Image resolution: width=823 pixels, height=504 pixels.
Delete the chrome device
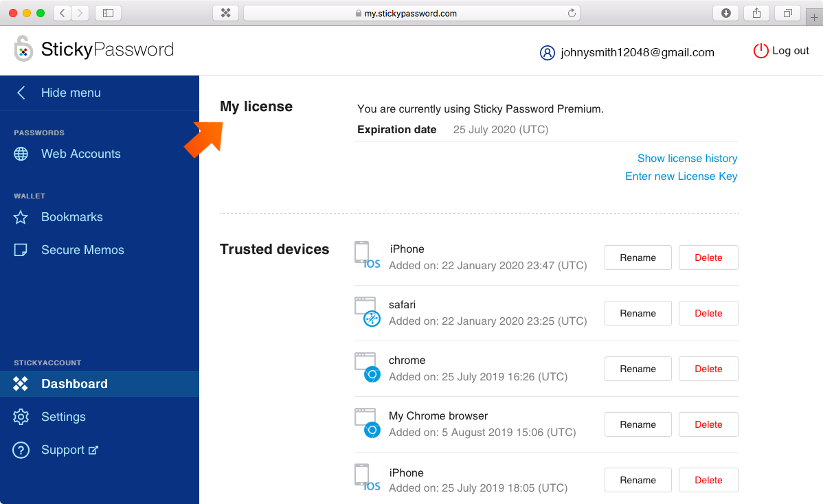(x=708, y=369)
